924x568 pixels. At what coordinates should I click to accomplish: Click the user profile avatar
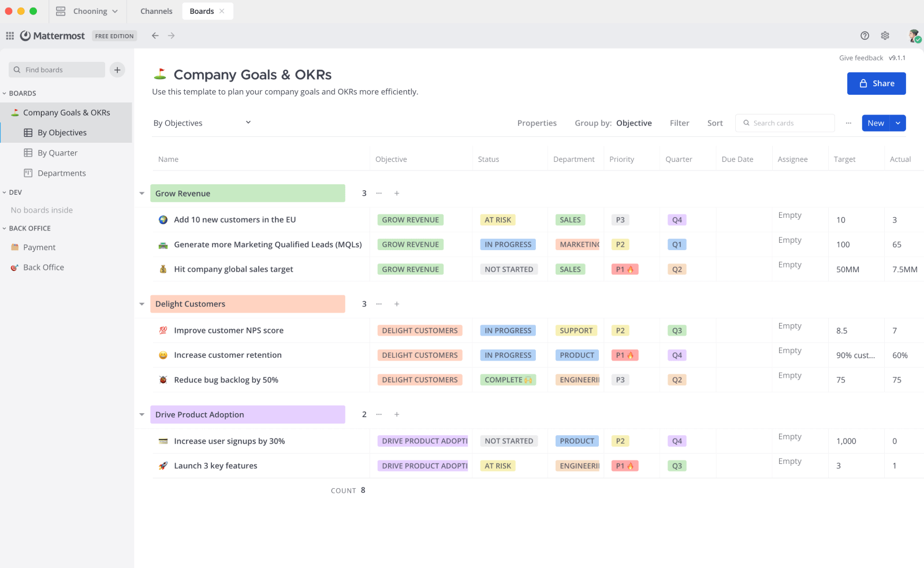tap(914, 36)
